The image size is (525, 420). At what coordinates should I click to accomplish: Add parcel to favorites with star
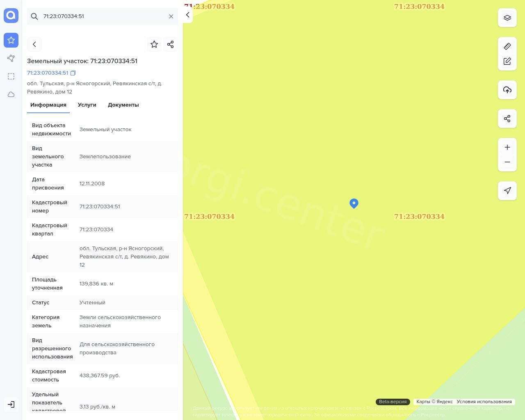[154, 44]
